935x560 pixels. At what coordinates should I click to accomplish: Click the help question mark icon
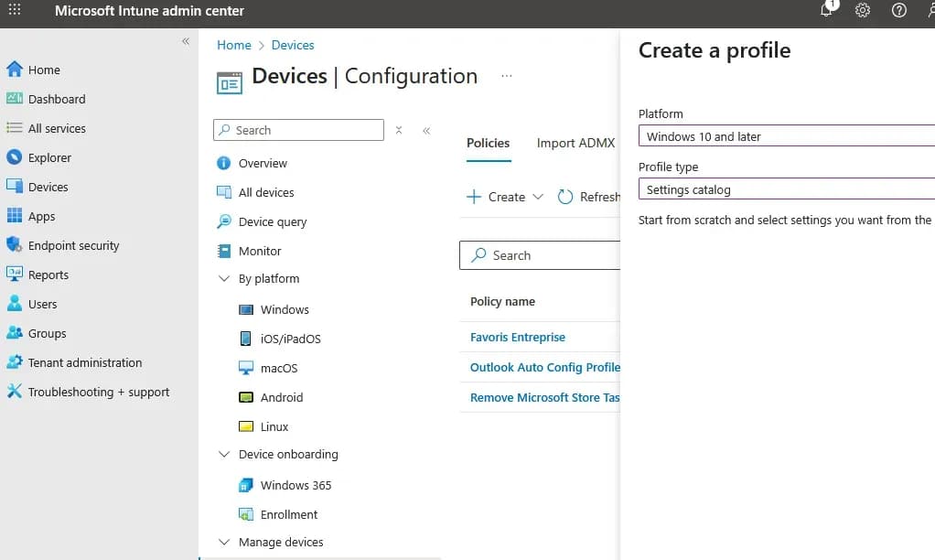899,11
